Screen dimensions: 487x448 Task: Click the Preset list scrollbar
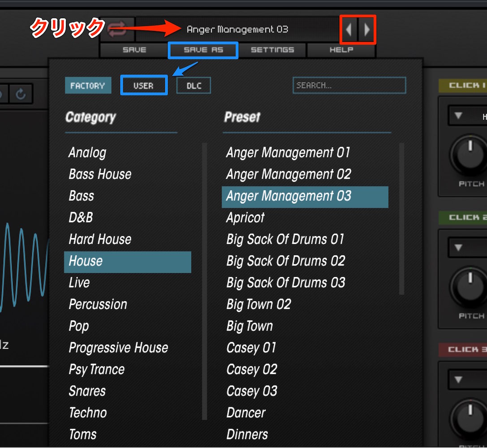pos(401,219)
